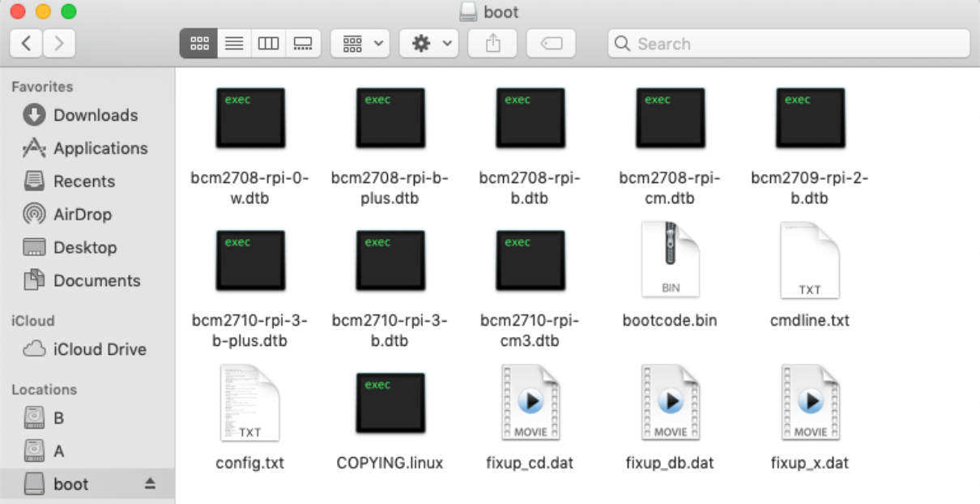Open AirDrop in the sidebar
Screen dimensions: 980x504
[x=87, y=215]
